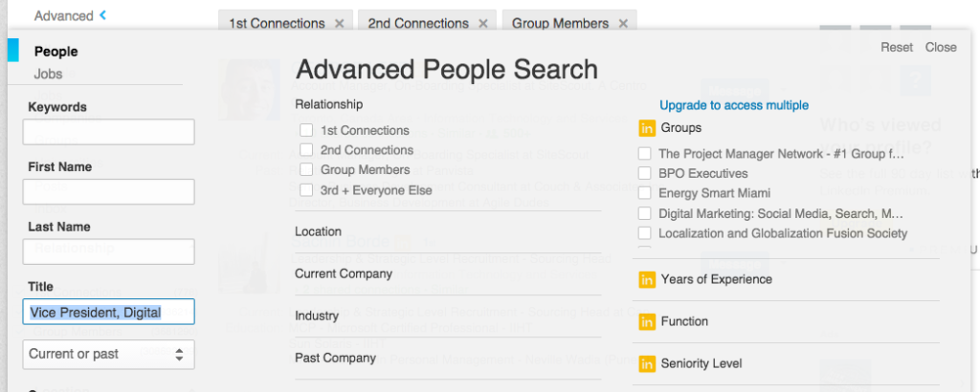Enable the 3rd + Everyone Else checkbox
The width and height of the screenshot is (980, 392).
click(306, 189)
